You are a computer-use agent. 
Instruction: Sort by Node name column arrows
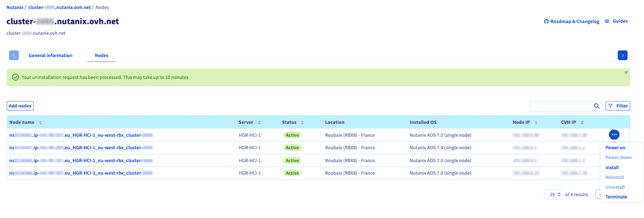pyautogui.click(x=40, y=123)
